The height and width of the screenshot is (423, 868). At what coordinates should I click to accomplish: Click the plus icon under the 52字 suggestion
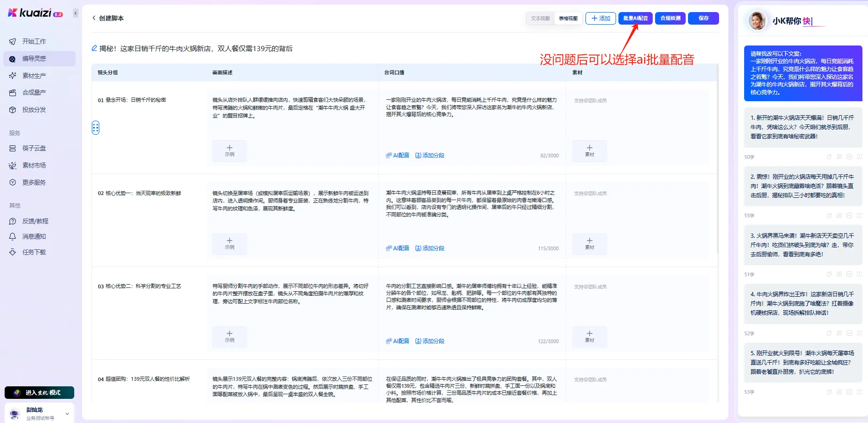[x=849, y=333]
